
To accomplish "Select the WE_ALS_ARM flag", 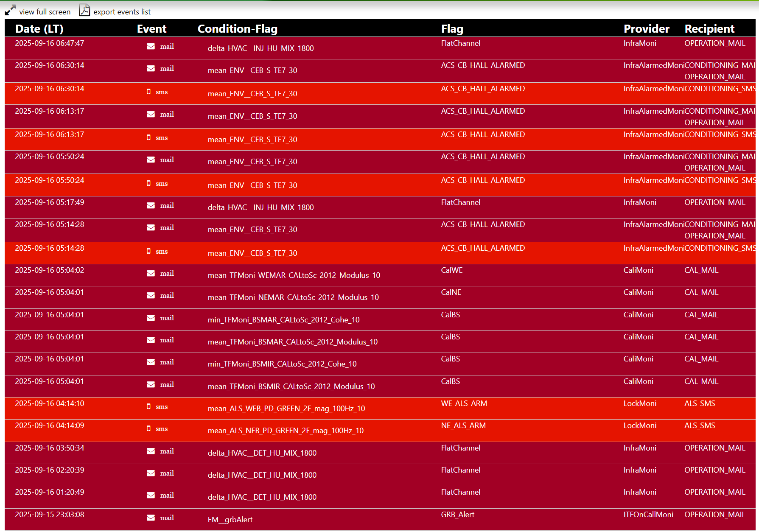I will (x=464, y=403).
